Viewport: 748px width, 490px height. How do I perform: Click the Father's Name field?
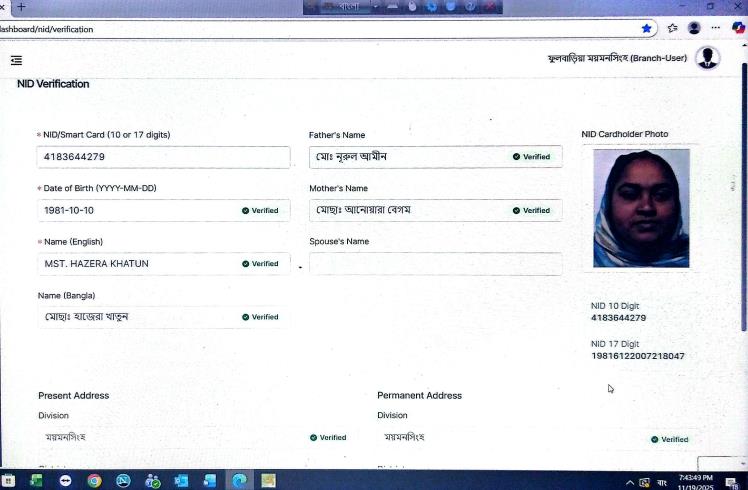(x=405, y=157)
